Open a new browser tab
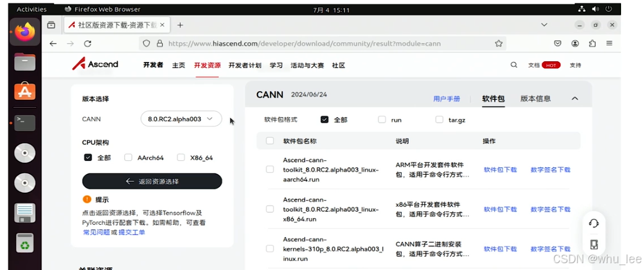 coord(180,25)
